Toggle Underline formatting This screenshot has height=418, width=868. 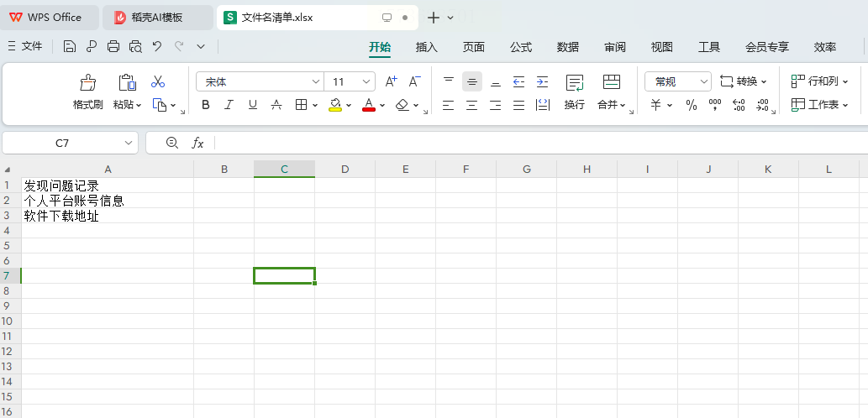(x=252, y=105)
